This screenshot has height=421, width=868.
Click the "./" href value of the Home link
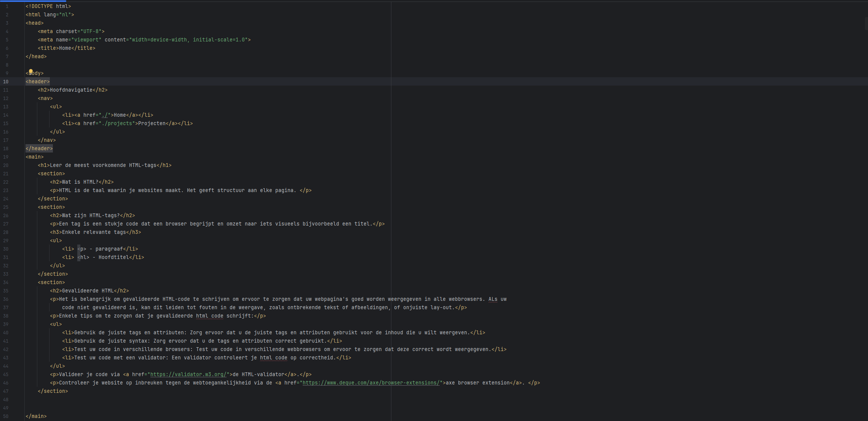(x=105, y=115)
